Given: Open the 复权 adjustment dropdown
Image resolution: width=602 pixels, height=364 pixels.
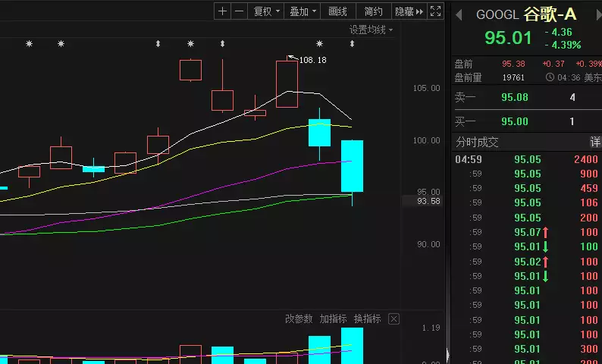Looking at the screenshot, I should (267, 11).
